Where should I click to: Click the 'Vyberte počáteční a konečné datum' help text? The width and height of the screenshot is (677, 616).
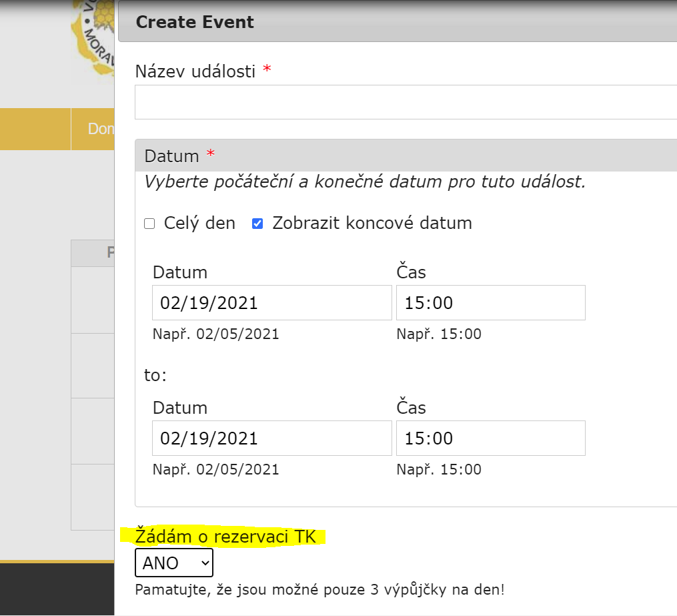pos(365,182)
